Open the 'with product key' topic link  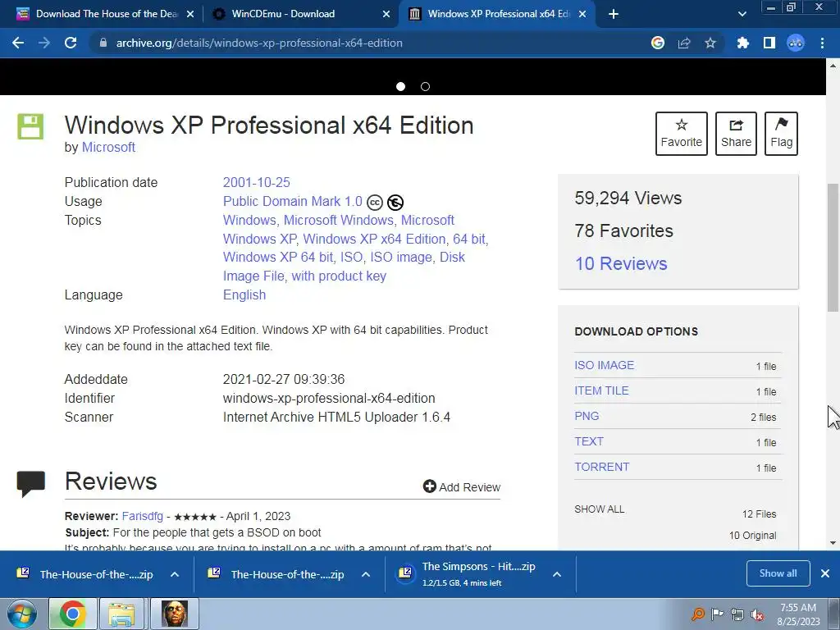coord(339,276)
